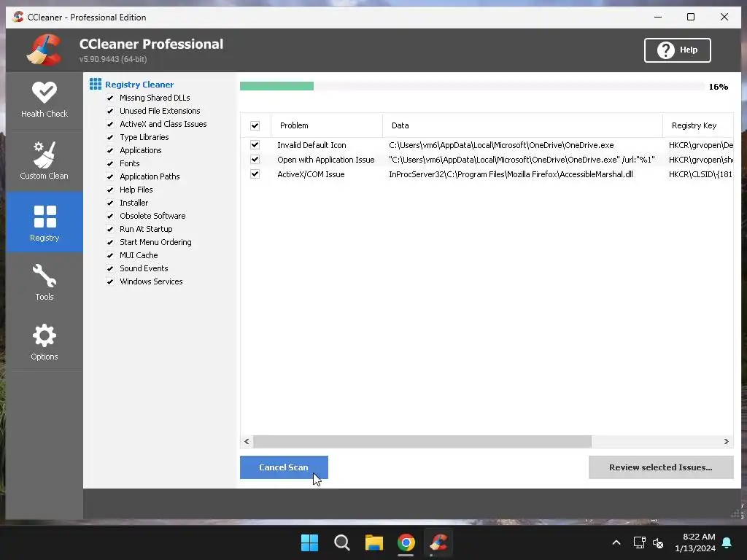The width and height of the screenshot is (747, 560).
Task: Uncheck Missing Shared DLLs
Action: (110, 98)
